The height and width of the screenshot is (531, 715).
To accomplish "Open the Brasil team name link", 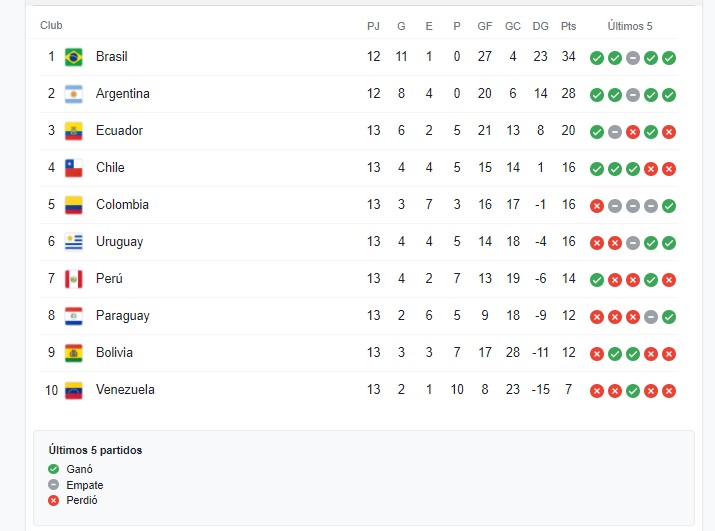I will pos(112,57).
